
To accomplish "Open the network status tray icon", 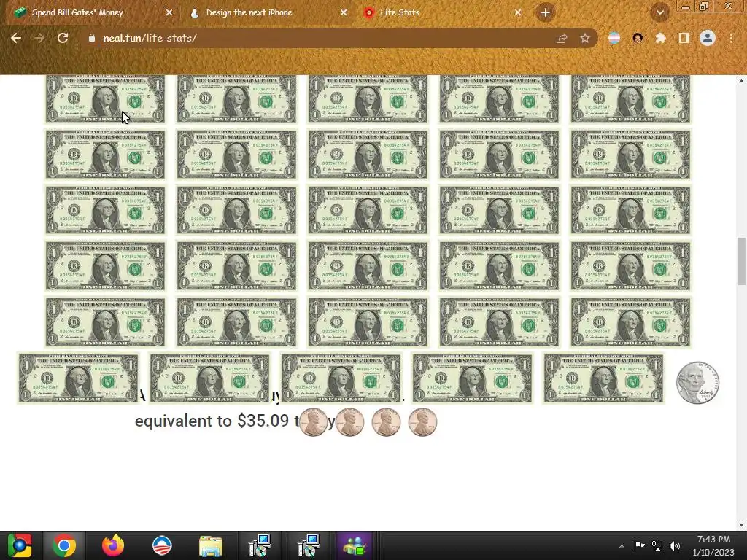I will pos(657,545).
